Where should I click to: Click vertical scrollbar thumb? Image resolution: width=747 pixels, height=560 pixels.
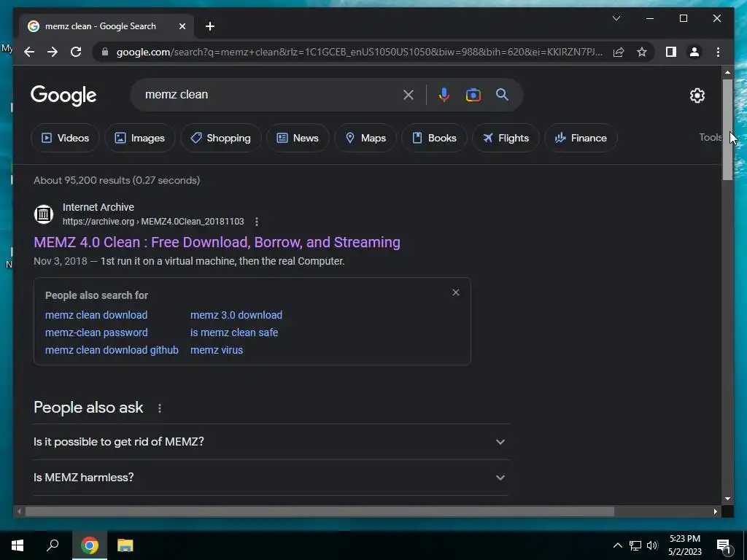(x=727, y=130)
